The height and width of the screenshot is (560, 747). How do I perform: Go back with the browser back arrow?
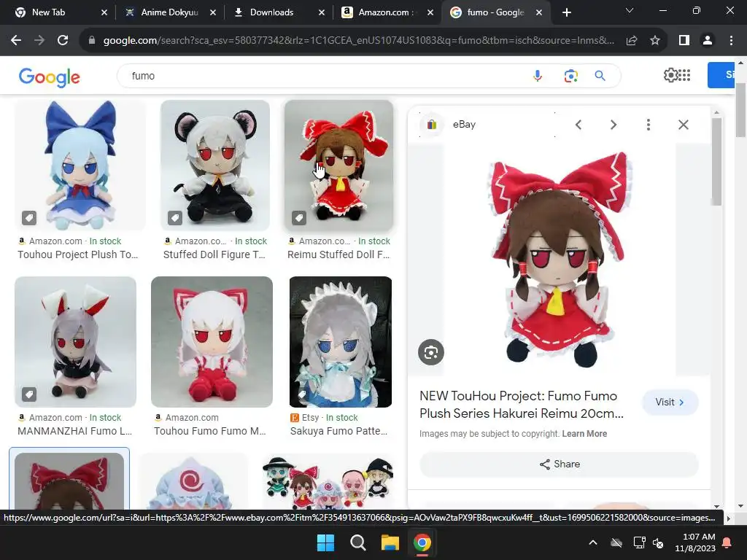[16, 41]
